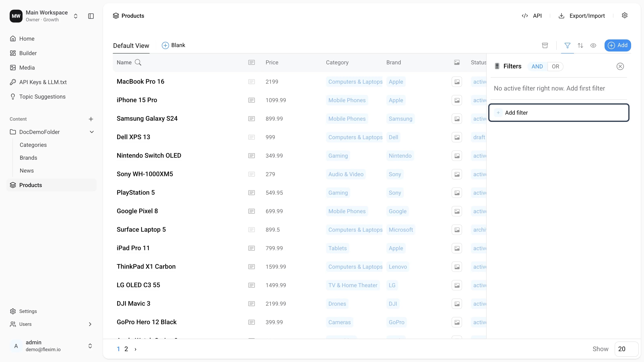644x362 pixels.
Task: Click the filter funnel icon
Action: click(567, 45)
